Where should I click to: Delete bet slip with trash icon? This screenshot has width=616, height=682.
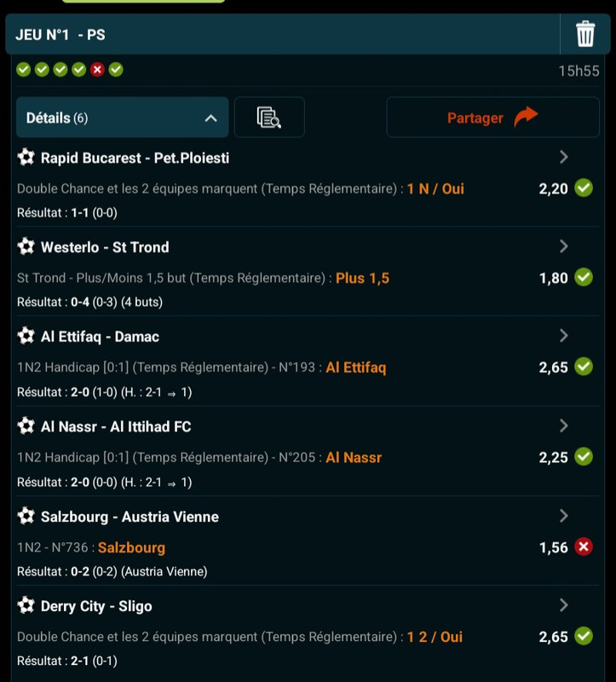pos(585,34)
